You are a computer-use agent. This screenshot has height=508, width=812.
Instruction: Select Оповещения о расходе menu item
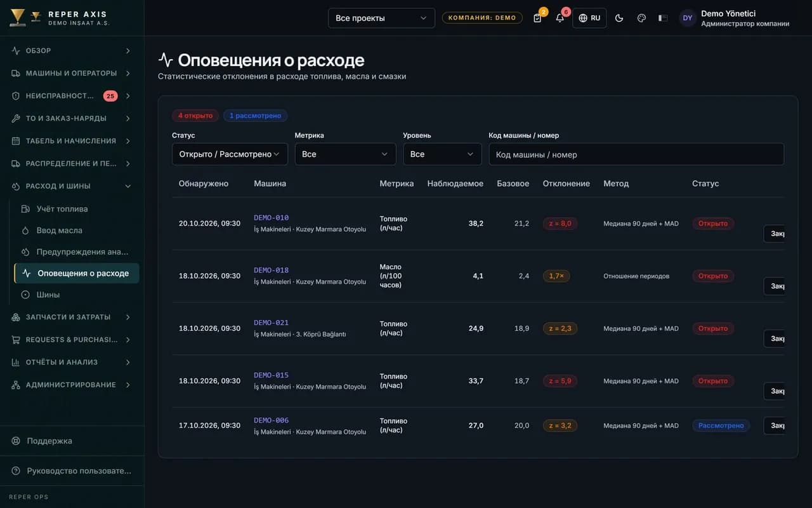pyautogui.click(x=76, y=273)
